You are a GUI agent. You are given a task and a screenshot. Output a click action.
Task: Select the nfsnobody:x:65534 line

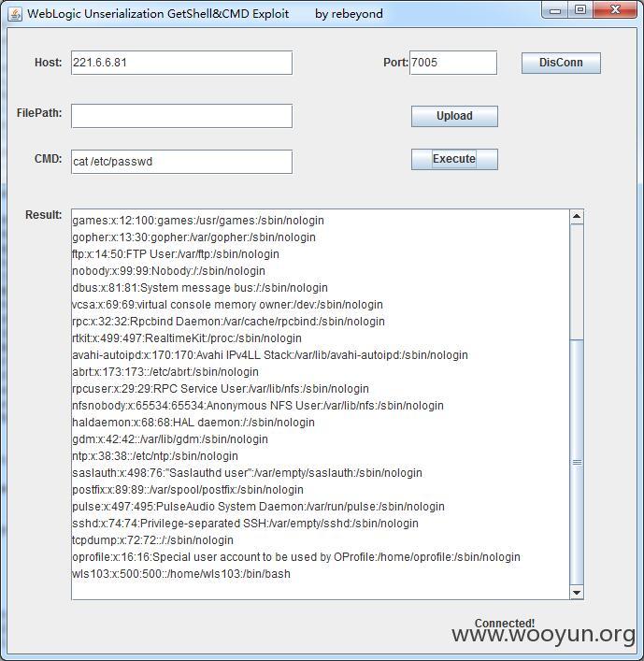click(x=258, y=406)
